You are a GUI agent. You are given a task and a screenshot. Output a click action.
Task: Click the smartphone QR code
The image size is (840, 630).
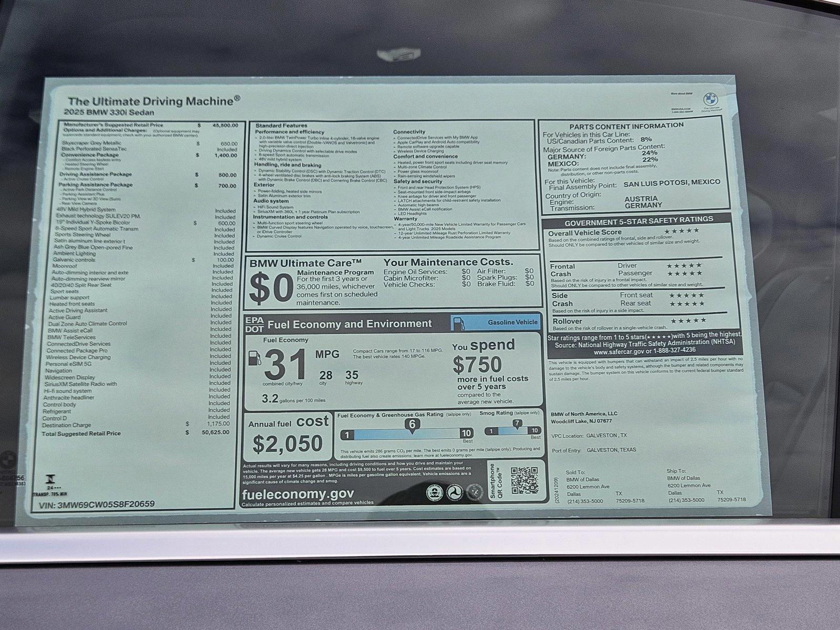pyautogui.click(x=524, y=480)
